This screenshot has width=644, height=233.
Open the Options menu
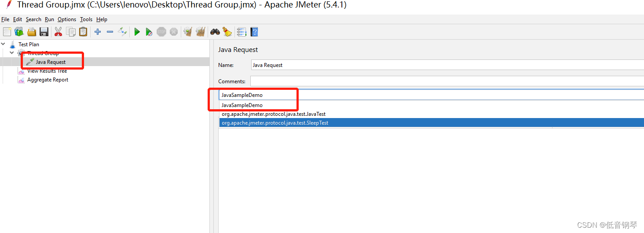[x=67, y=19]
